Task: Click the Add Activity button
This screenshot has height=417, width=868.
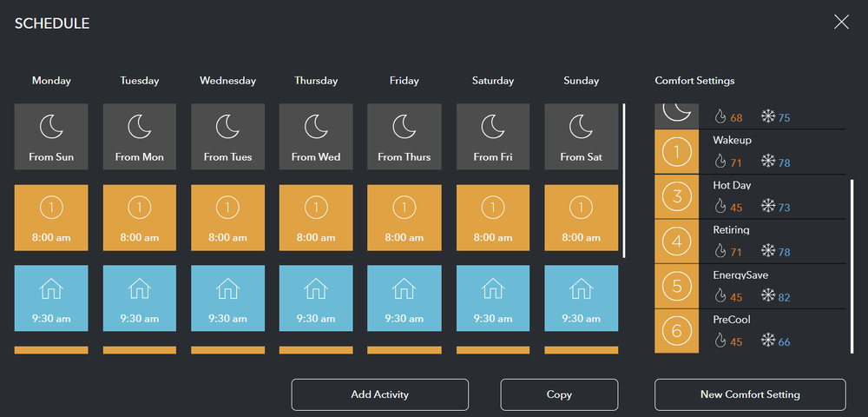Action: click(380, 395)
